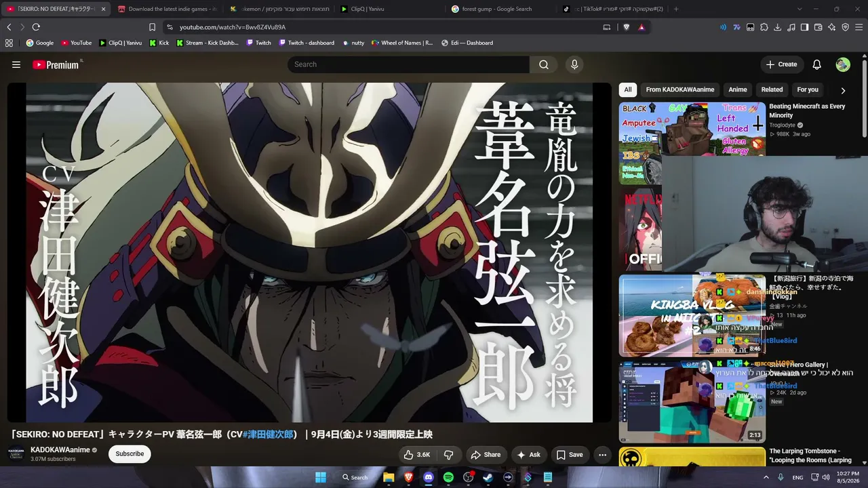The height and width of the screenshot is (488, 868).
Task: Click the Share button
Action: pos(486,455)
